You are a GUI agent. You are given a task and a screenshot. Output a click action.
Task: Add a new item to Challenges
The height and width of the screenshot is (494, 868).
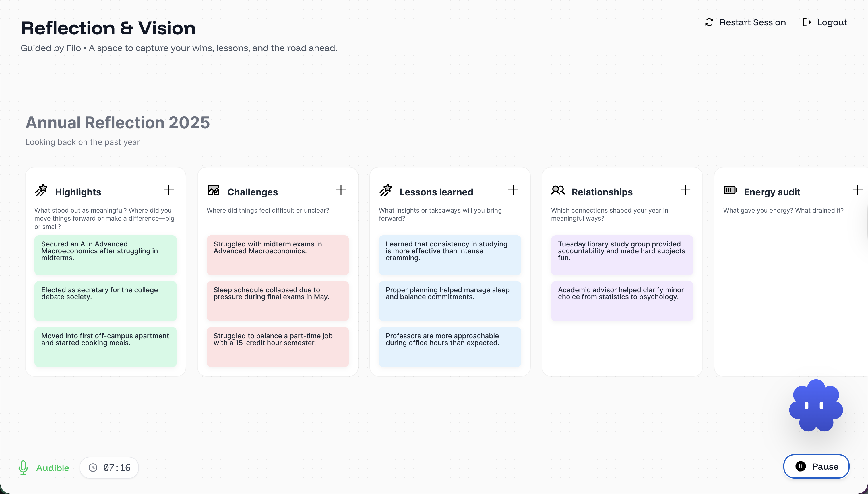(341, 190)
